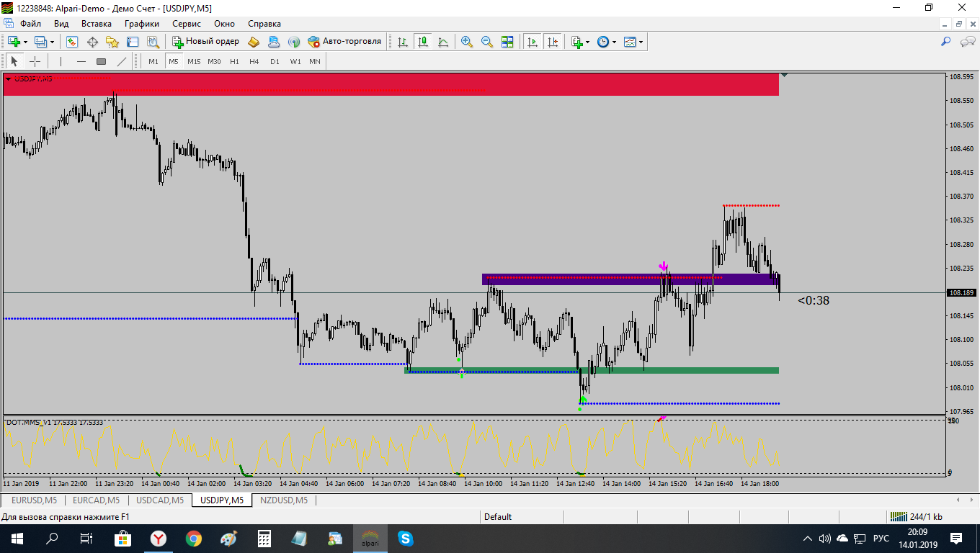Viewport: 980px width, 553px height.
Task: Expand the USDJPY,M5 chart label arrow
Action: tap(9, 78)
